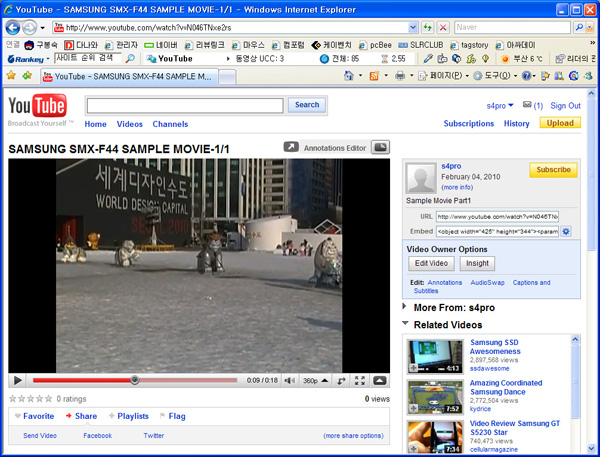Click the video progress slider handle

[x=134, y=380]
